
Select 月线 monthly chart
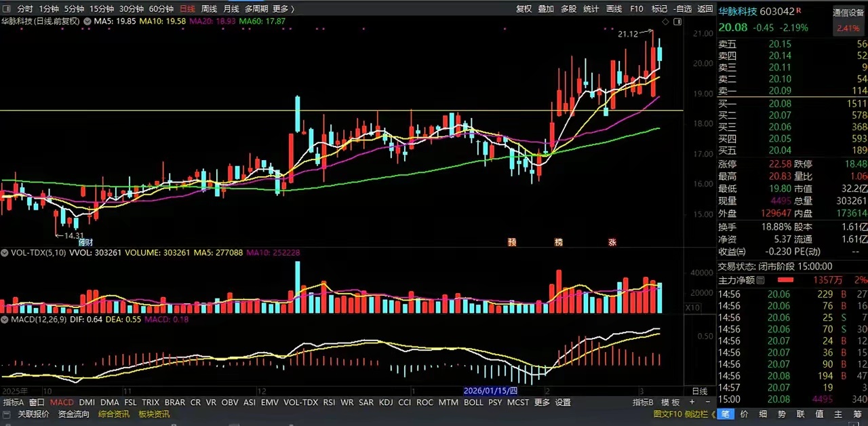coord(231,9)
